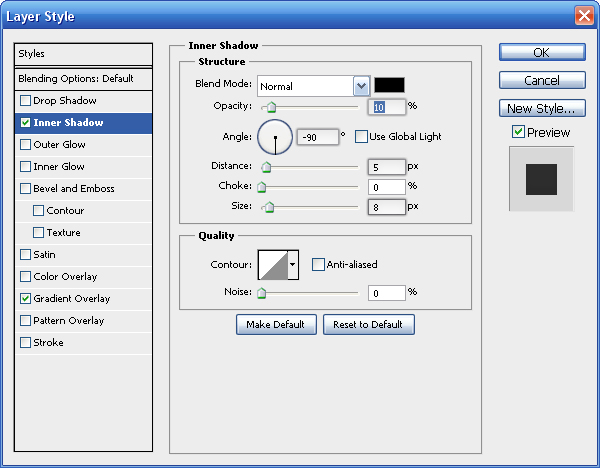
Task: Click the Size value field
Action: [386, 207]
